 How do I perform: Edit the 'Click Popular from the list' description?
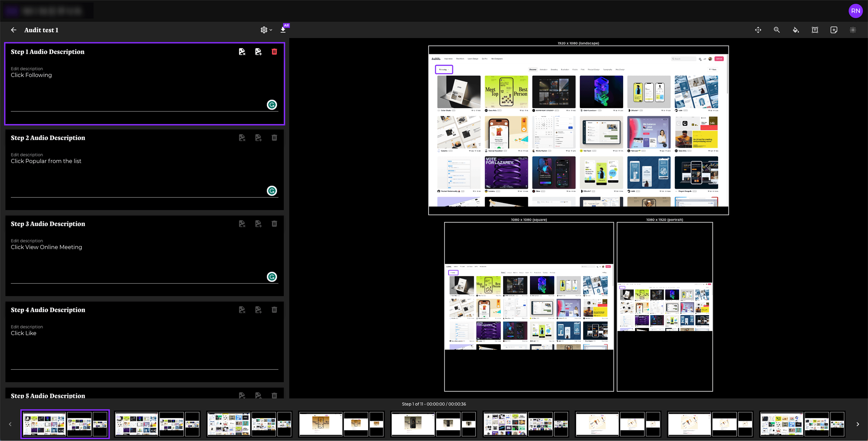click(46, 161)
